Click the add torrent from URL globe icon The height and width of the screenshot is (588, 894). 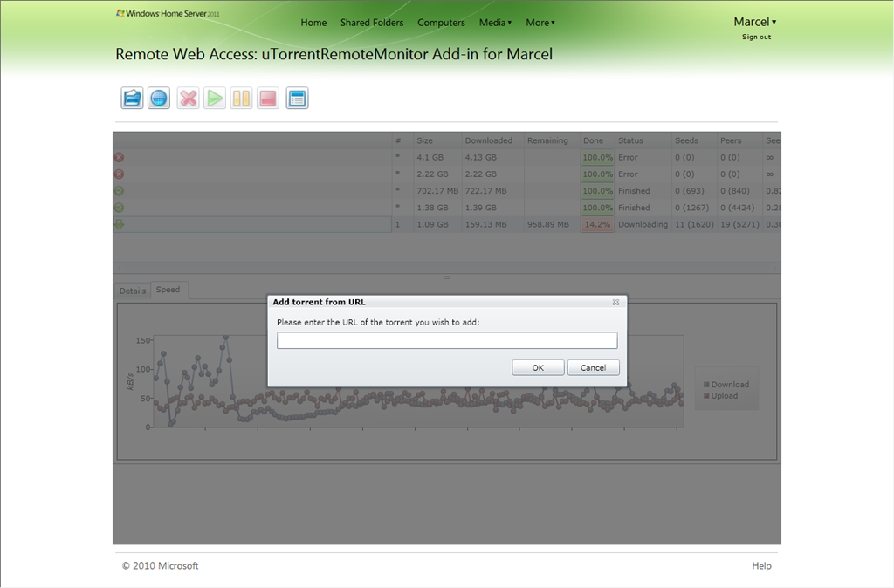tap(159, 98)
